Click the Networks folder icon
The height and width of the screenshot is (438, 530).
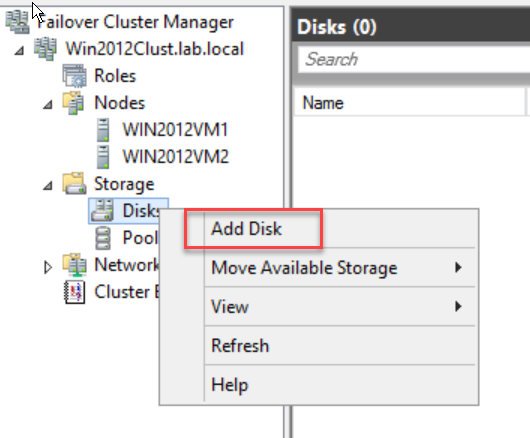point(74,265)
